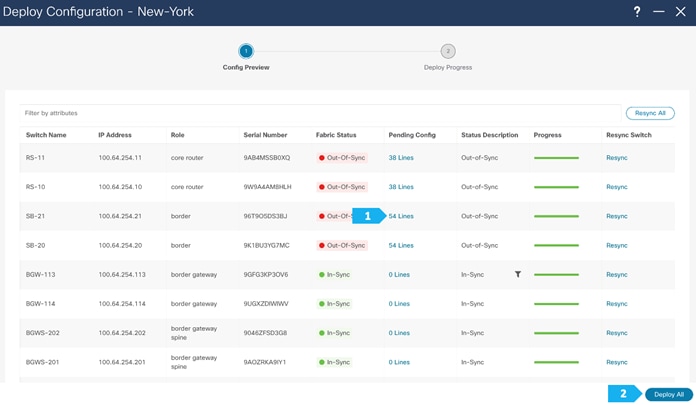This screenshot has height=405, width=696.
Task: Select the RS-11 switch name cell
Action: [35, 158]
